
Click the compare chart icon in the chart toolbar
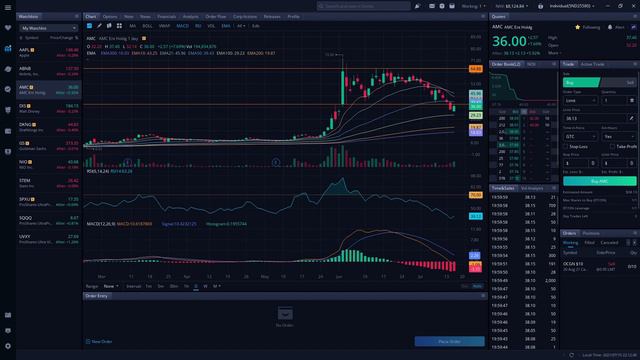pos(109,26)
